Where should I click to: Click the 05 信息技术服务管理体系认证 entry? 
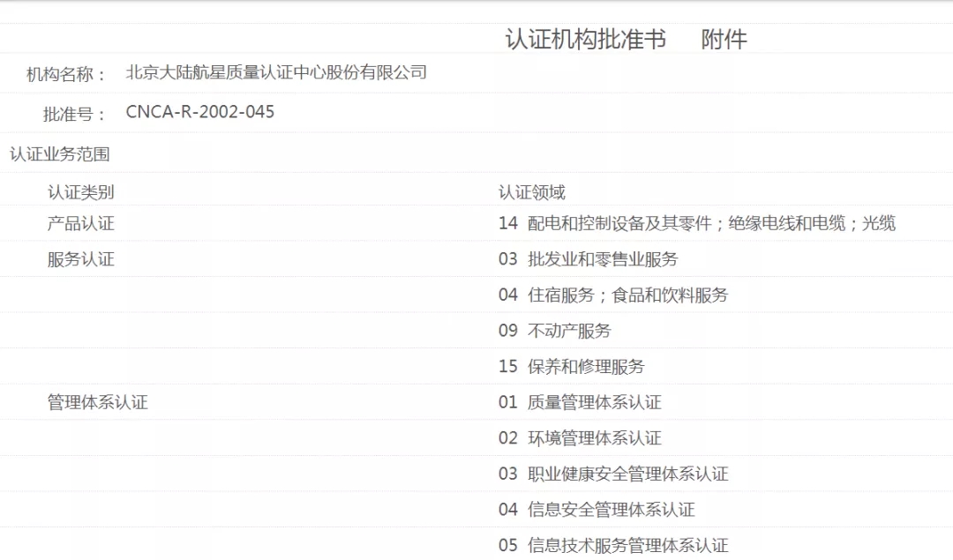[612, 545]
